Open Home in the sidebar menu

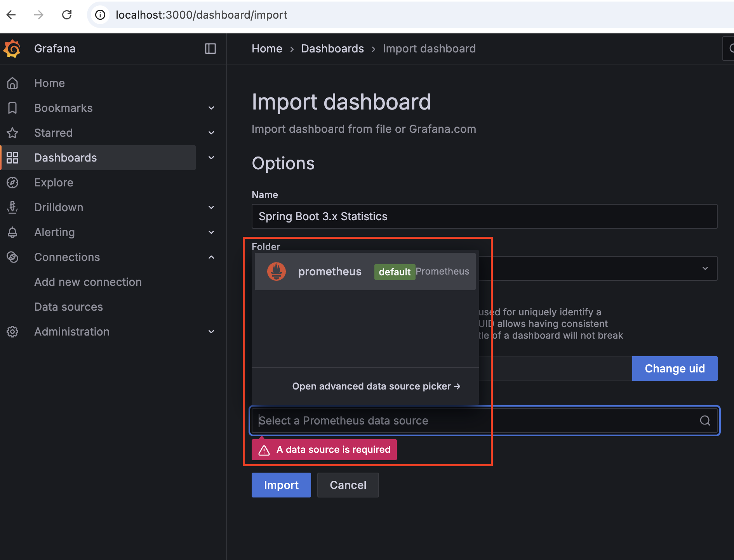[x=49, y=83]
